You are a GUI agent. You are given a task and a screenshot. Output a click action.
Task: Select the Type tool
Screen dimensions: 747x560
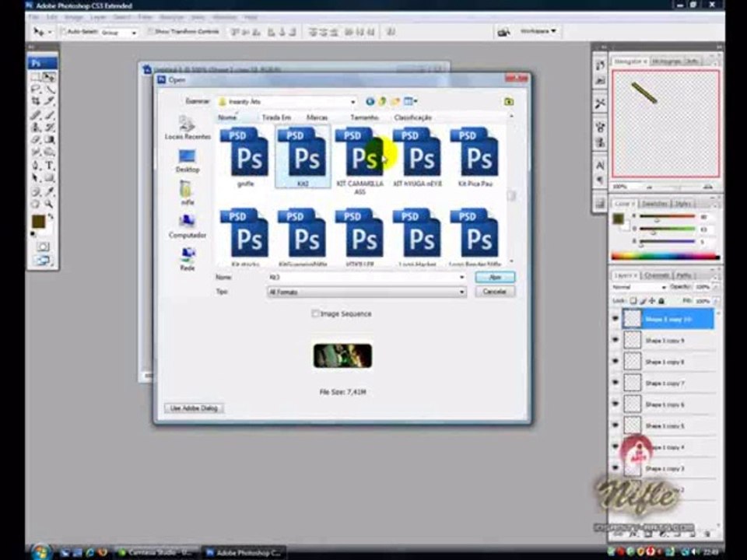tap(49, 165)
